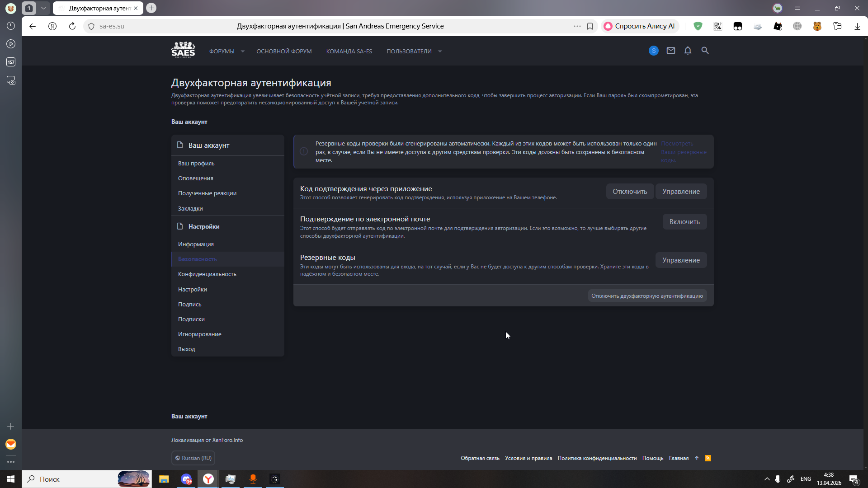
Task: Click Управление for backup codes
Action: (681, 260)
